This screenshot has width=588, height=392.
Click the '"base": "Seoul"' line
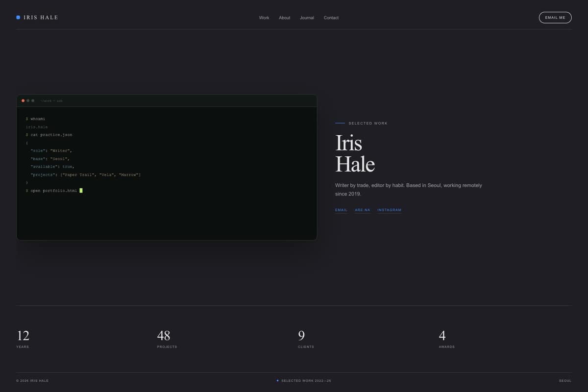coord(50,159)
